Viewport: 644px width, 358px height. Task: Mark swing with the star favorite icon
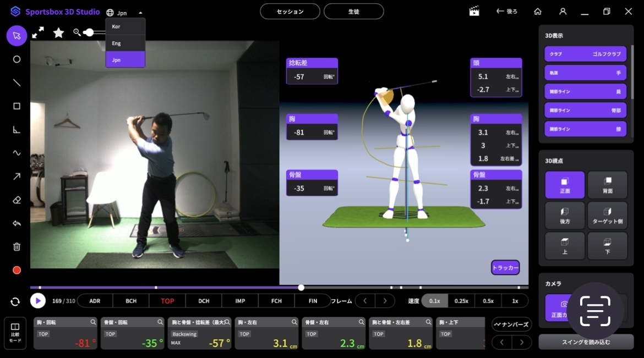click(58, 33)
